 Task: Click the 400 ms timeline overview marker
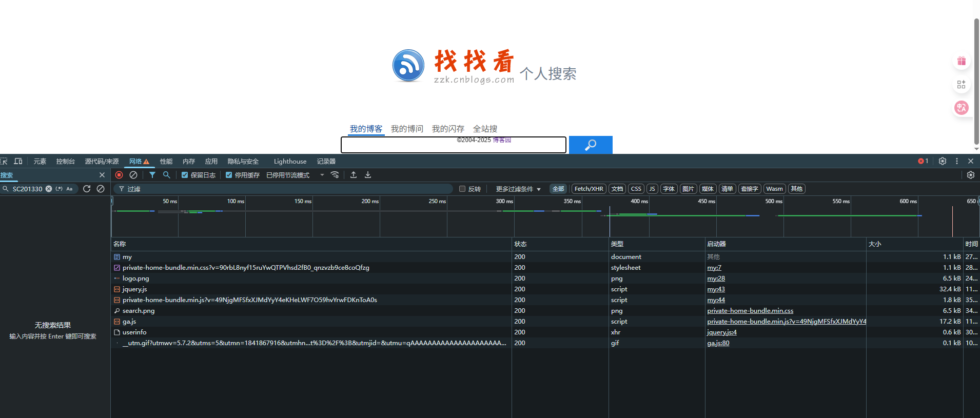(x=639, y=201)
